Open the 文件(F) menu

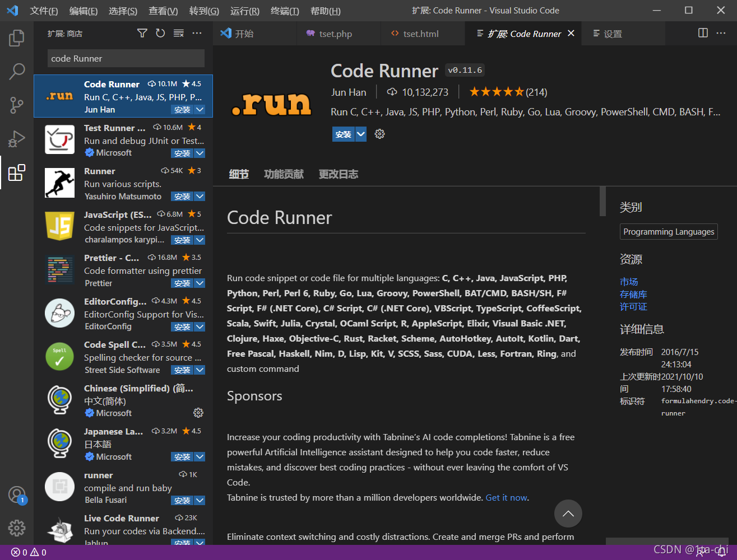44,11
